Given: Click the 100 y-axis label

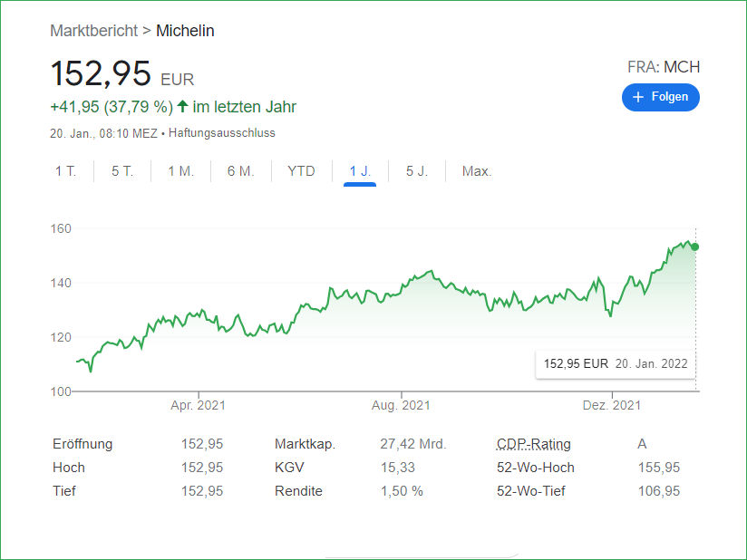Looking at the screenshot, I should (x=61, y=391).
